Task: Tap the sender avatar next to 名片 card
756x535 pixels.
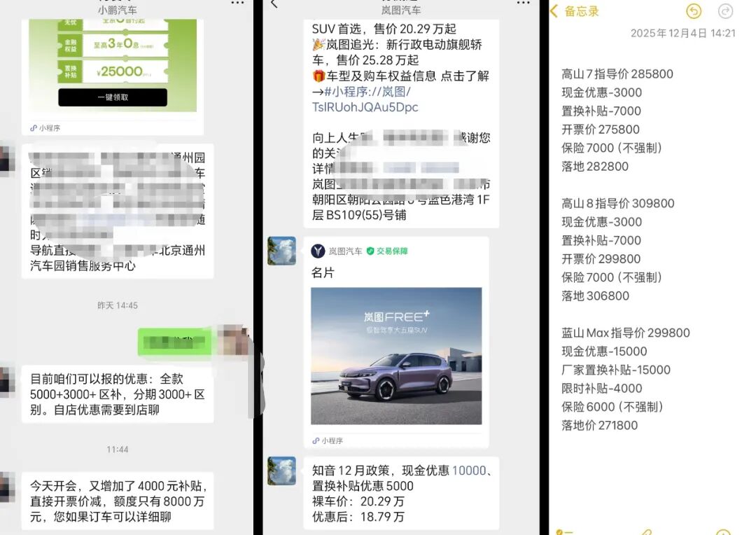Action: point(281,251)
